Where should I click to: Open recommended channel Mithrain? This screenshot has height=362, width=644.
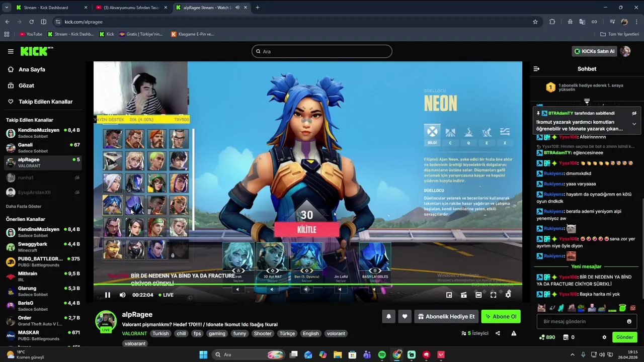click(43, 277)
